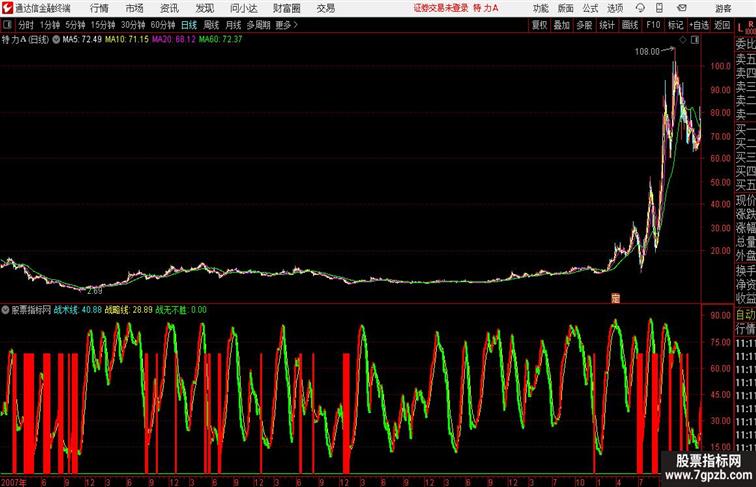
Task: Switch to the 15分钟 period tab
Action: coord(103,25)
